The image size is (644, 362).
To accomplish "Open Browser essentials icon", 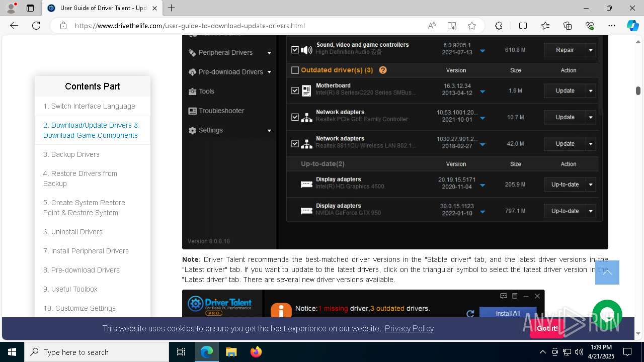I will coord(590,26).
